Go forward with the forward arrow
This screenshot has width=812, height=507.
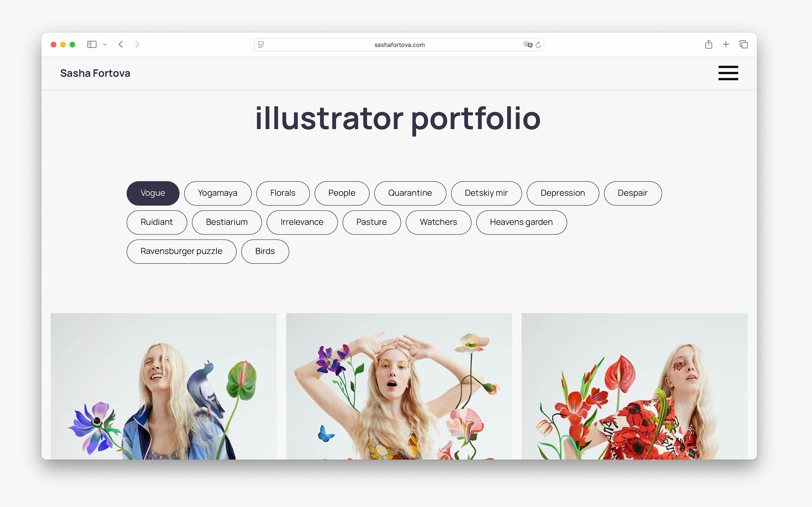(x=137, y=44)
